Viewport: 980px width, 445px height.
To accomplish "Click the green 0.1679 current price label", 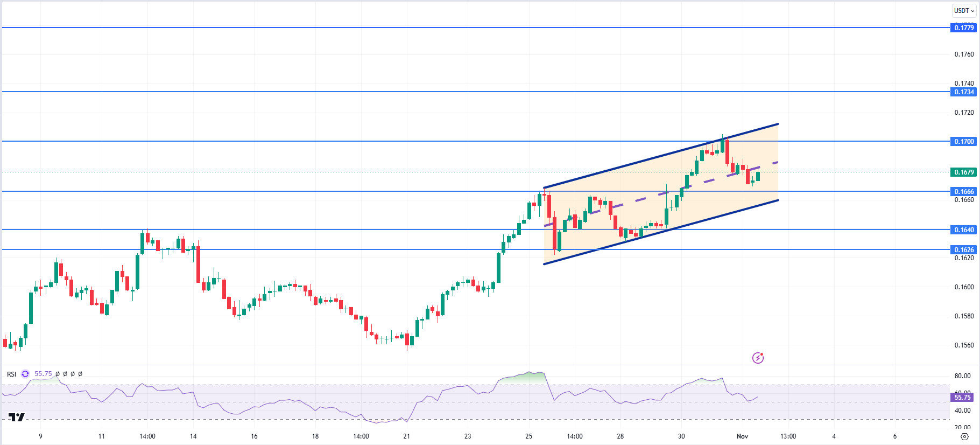I will click(963, 172).
